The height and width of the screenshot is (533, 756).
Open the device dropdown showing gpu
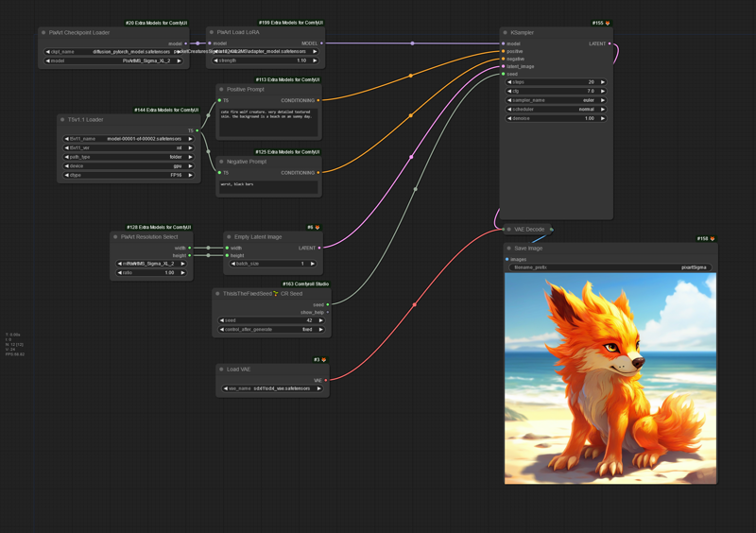coord(129,166)
